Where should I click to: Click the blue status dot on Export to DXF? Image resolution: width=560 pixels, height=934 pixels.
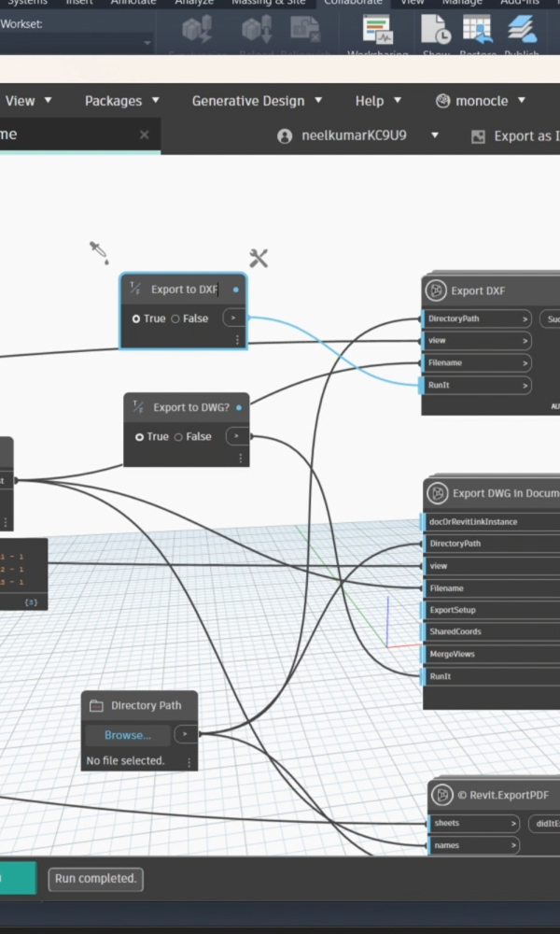[x=236, y=290]
